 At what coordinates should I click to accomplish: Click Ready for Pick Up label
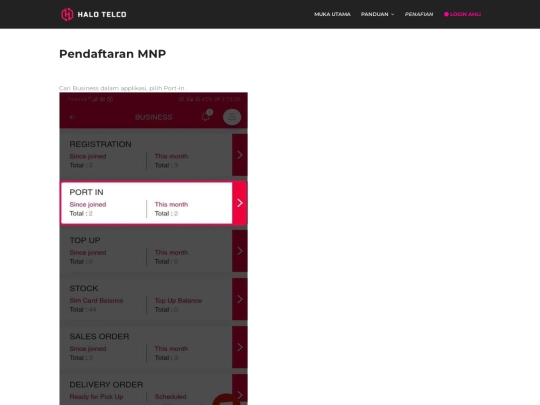coord(96,397)
